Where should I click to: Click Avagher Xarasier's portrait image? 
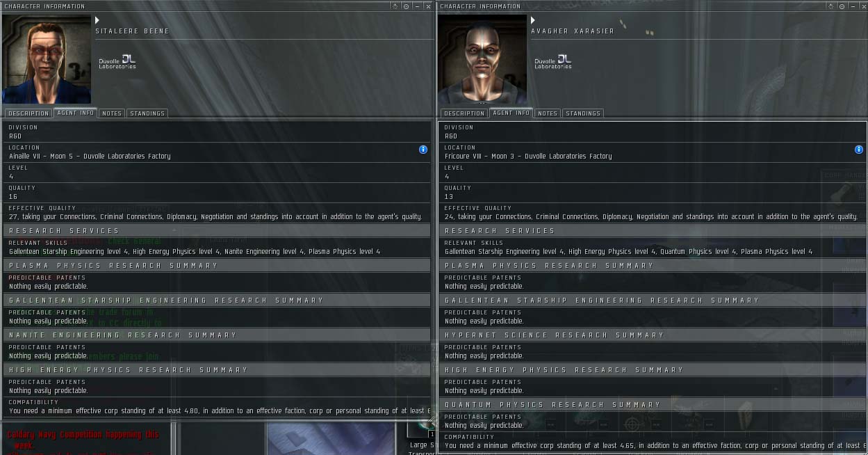coord(482,59)
